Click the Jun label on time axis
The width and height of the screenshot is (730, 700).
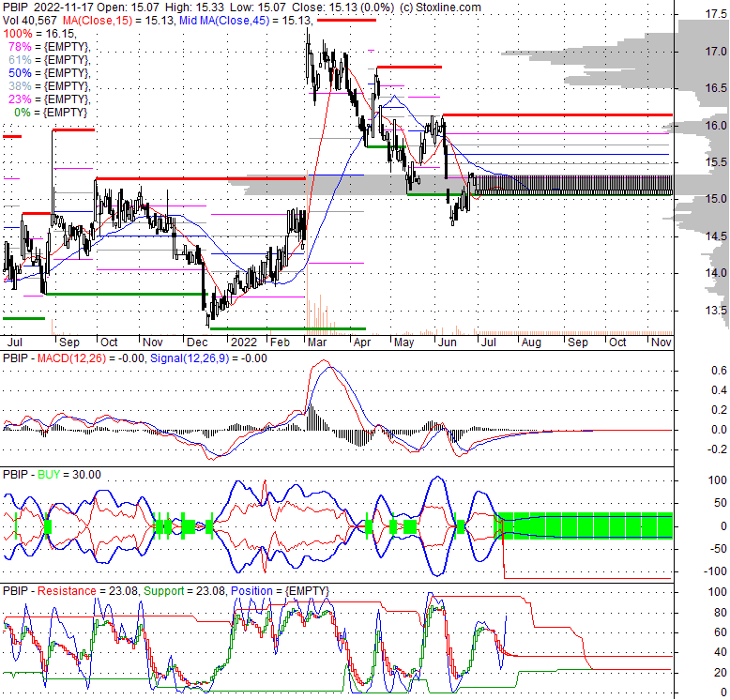(x=448, y=342)
